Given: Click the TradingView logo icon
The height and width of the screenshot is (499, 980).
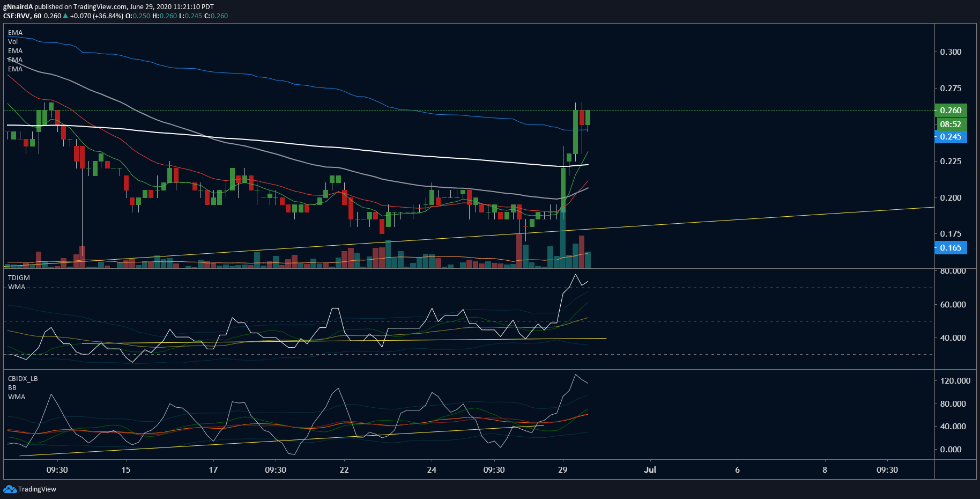Looking at the screenshot, I should [10, 489].
